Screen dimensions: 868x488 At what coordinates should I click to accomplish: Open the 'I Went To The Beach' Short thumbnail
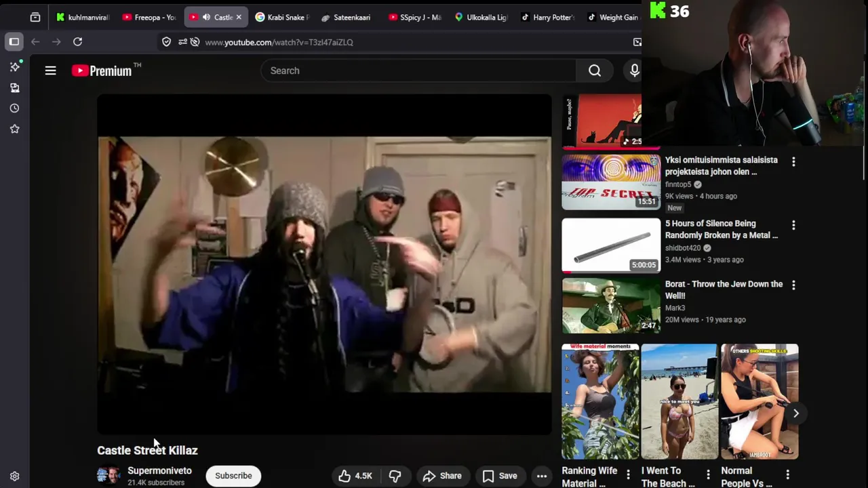[679, 401]
